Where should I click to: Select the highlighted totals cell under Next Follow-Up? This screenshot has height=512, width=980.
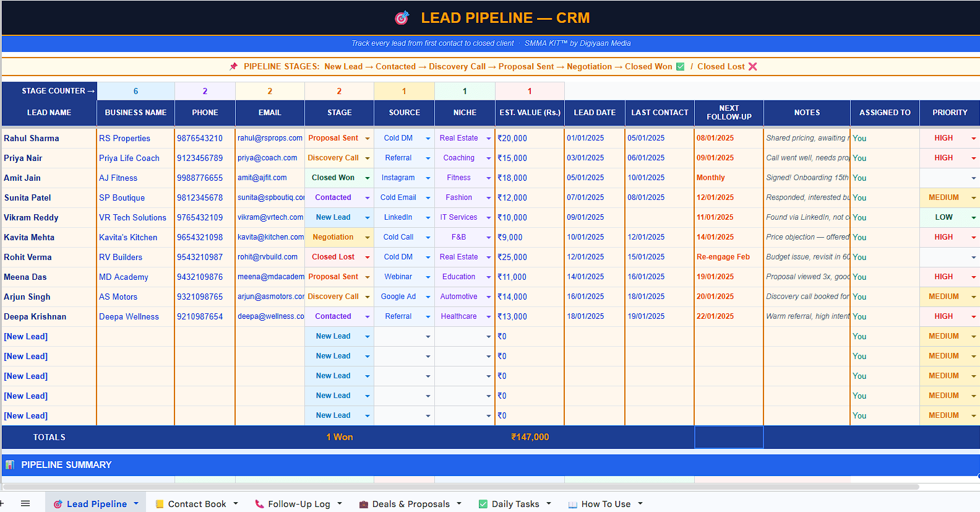click(x=729, y=437)
